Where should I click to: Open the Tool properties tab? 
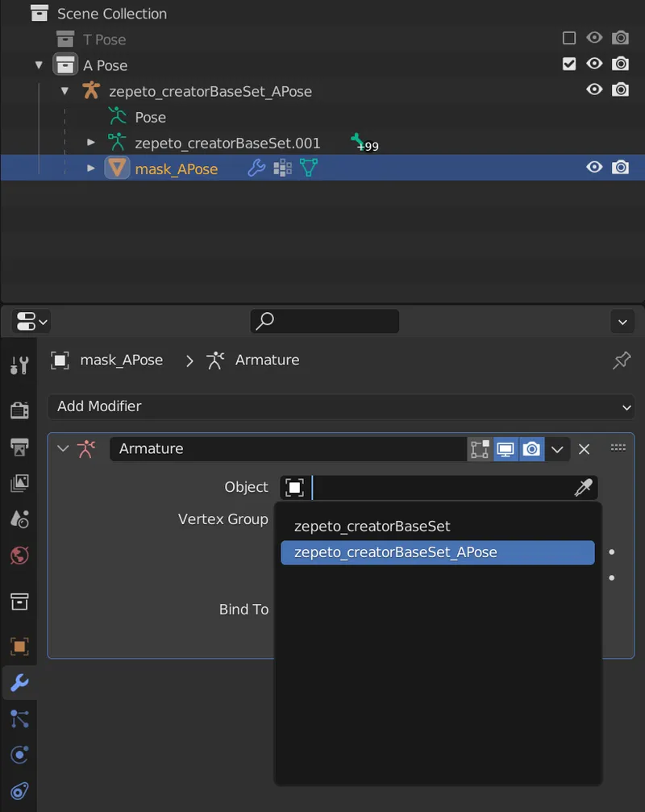(x=19, y=364)
